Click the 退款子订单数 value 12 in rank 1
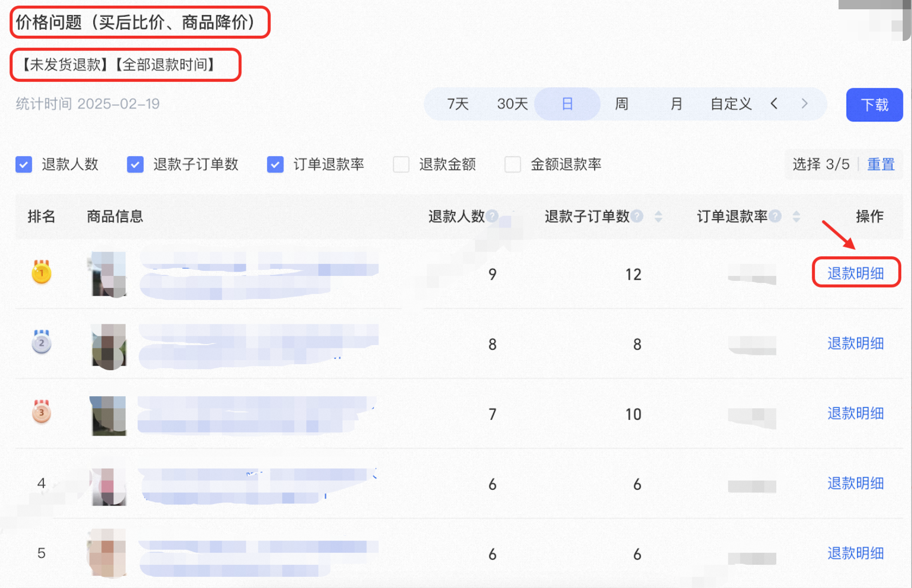Image resolution: width=912 pixels, height=588 pixels. coord(633,274)
